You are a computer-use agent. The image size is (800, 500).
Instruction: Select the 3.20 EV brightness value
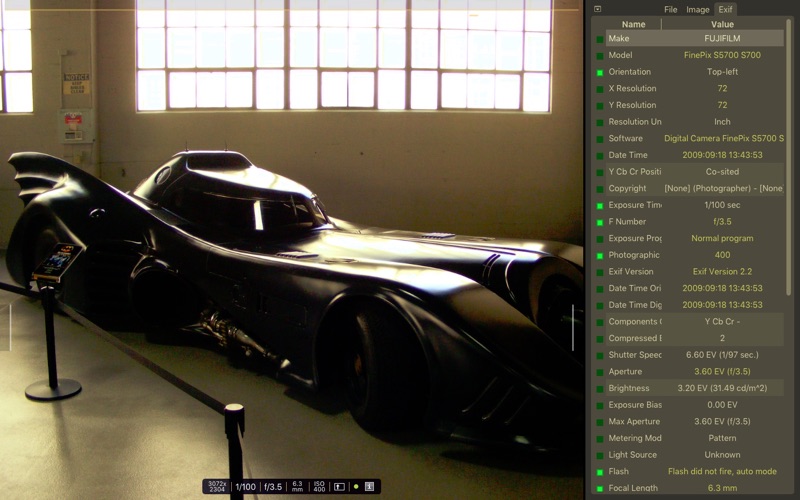(722, 388)
